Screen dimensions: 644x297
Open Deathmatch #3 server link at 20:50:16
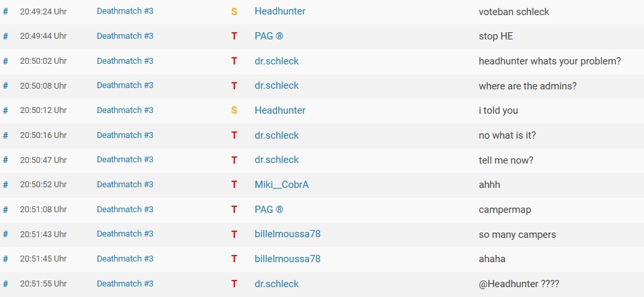[125, 135]
